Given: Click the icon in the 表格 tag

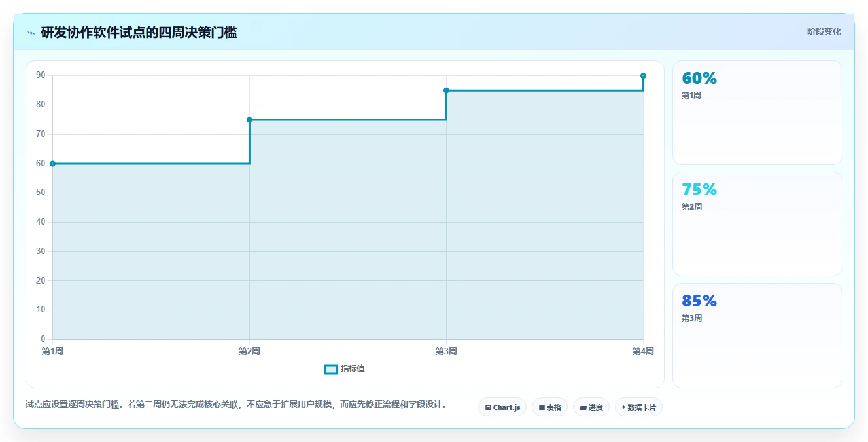Looking at the screenshot, I should point(542,407).
